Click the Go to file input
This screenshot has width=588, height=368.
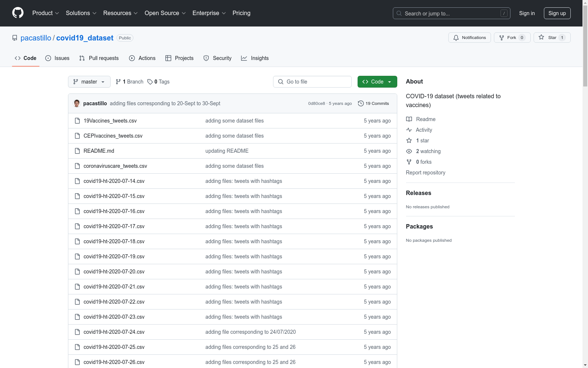(312, 82)
